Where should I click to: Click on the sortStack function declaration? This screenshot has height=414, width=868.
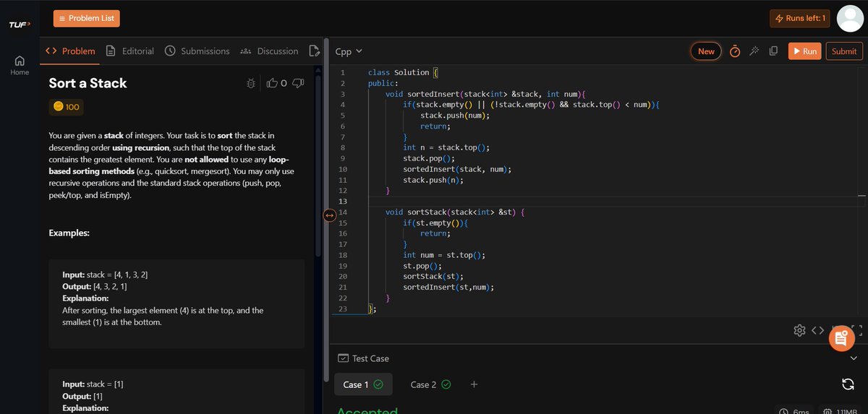pos(454,212)
